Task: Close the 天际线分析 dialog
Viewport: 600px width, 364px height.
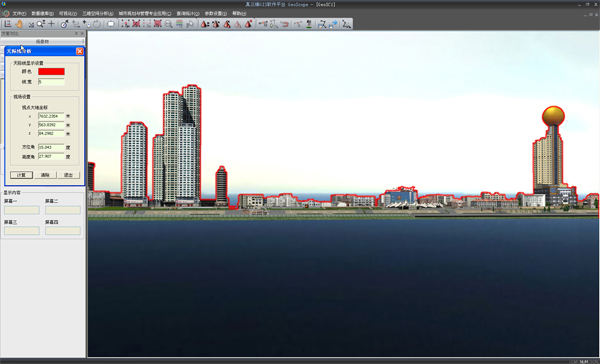Action: tap(80, 51)
